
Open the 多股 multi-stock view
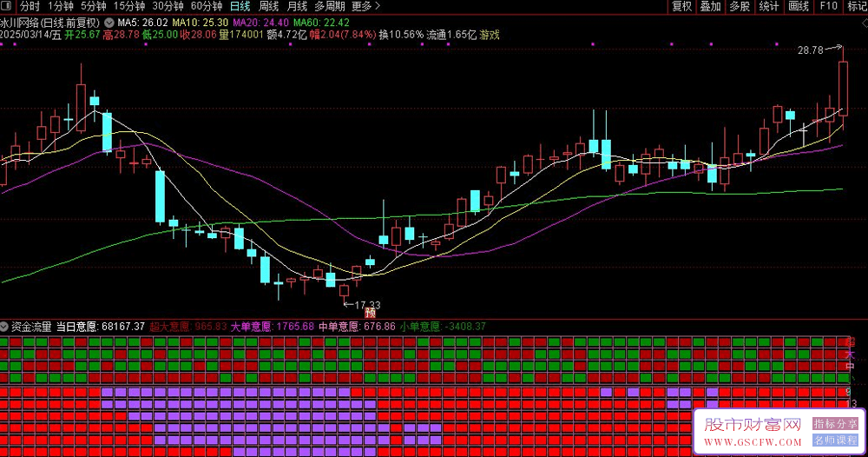(x=740, y=6)
